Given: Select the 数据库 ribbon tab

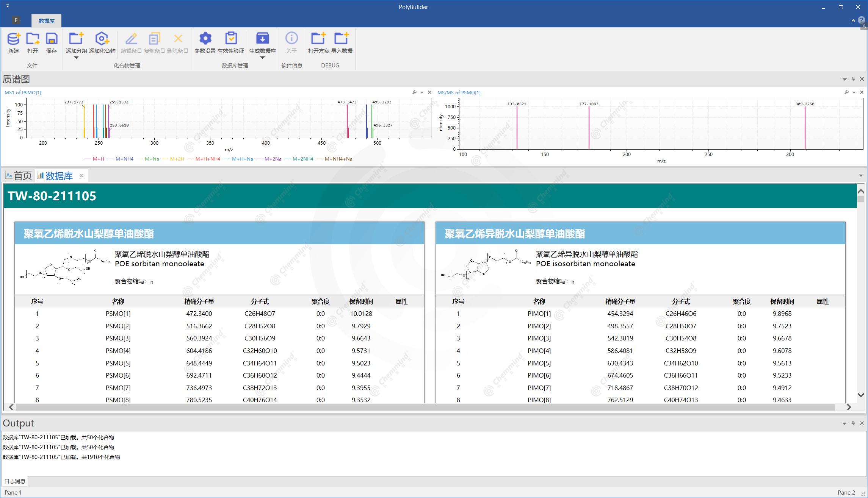Looking at the screenshot, I should point(46,21).
